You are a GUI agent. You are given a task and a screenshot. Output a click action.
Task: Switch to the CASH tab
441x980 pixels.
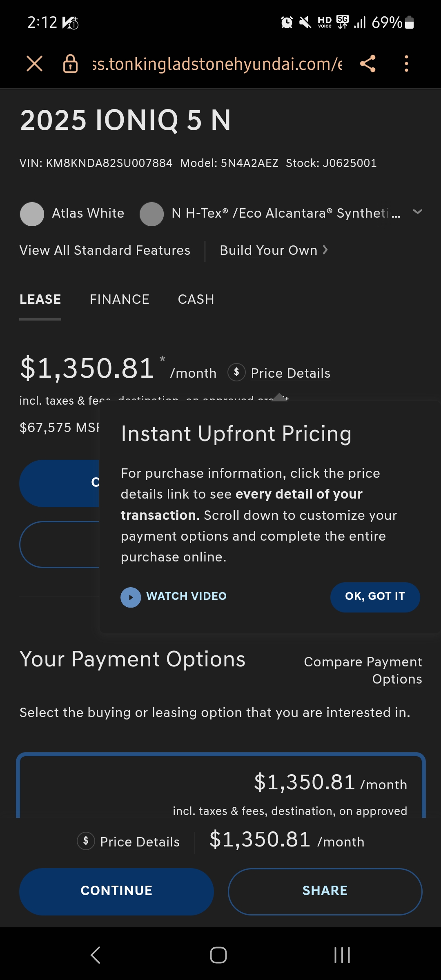click(196, 299)
